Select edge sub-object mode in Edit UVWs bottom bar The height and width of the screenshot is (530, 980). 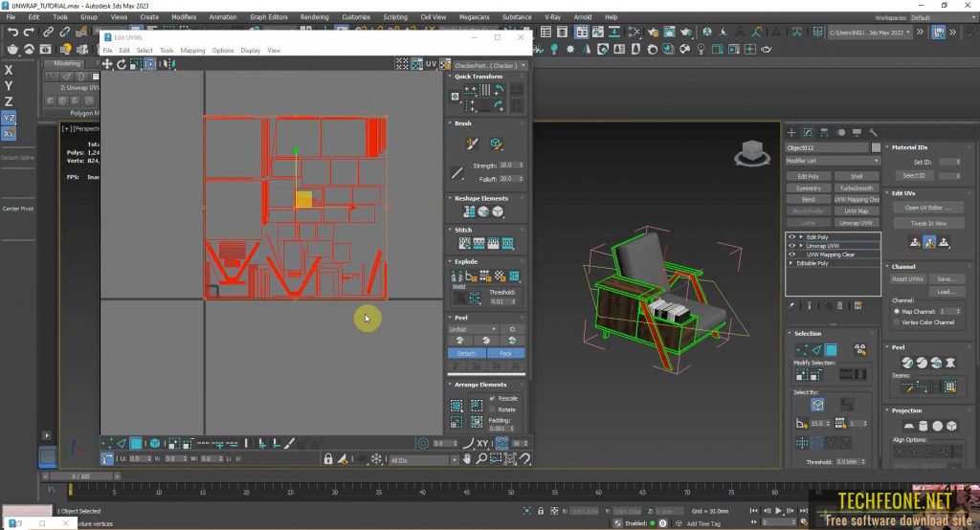[122, 443]
